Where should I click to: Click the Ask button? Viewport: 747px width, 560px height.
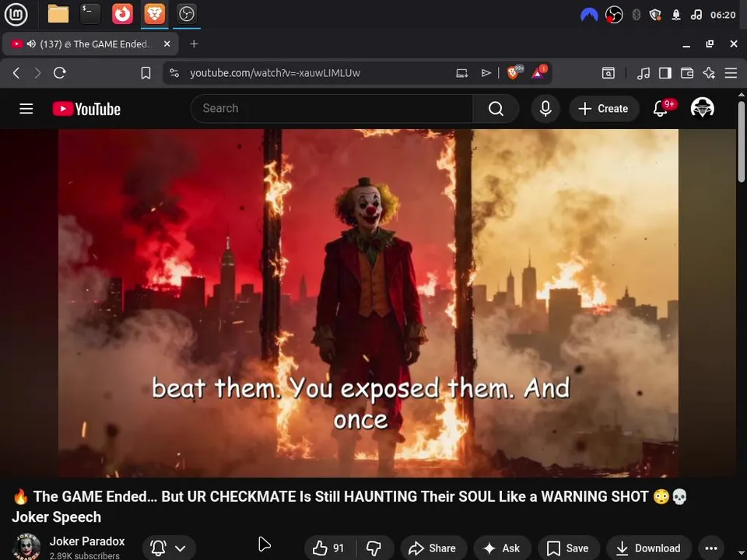(x=502, y=548)
